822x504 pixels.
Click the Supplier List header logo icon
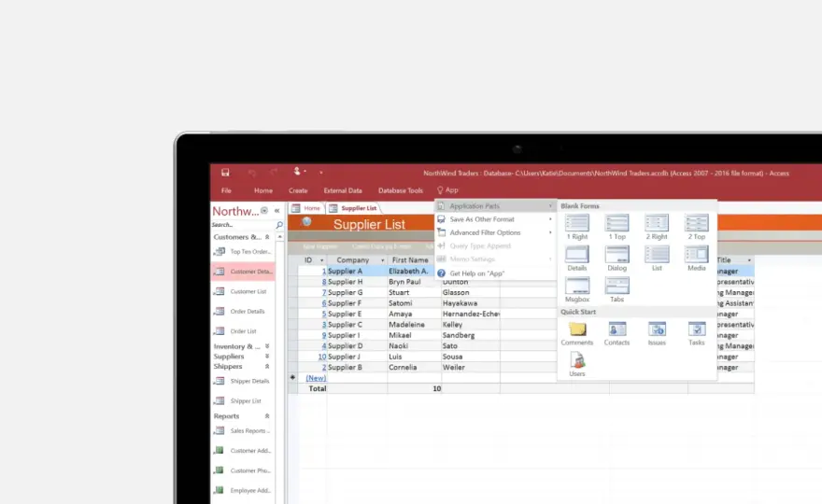coord(306,222)
